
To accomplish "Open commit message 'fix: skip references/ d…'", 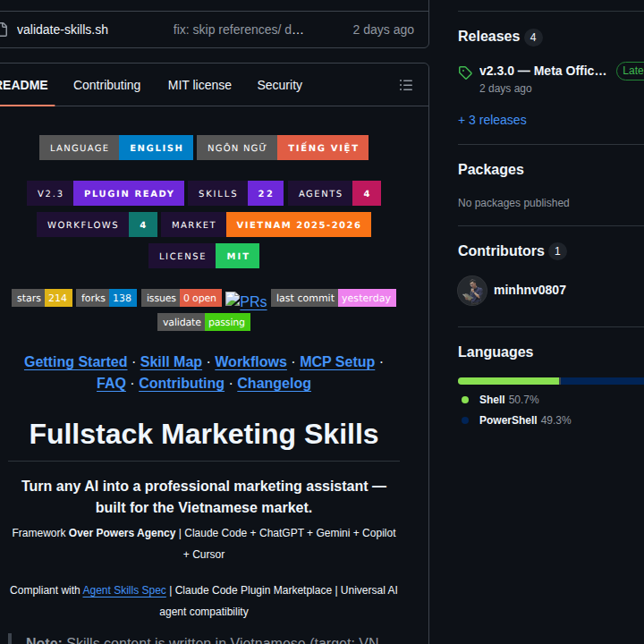I will (x=238, y=30).
